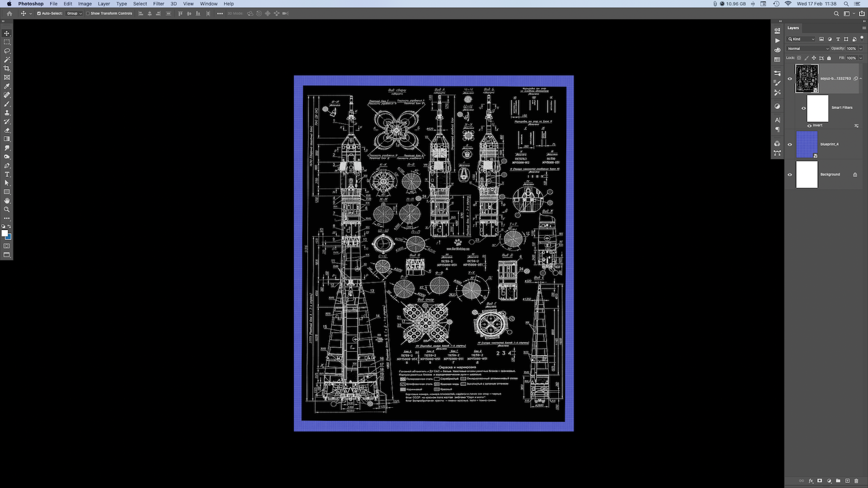Select the Zoom tool
This screenshot has width=868, height=488.
[7, 210]
